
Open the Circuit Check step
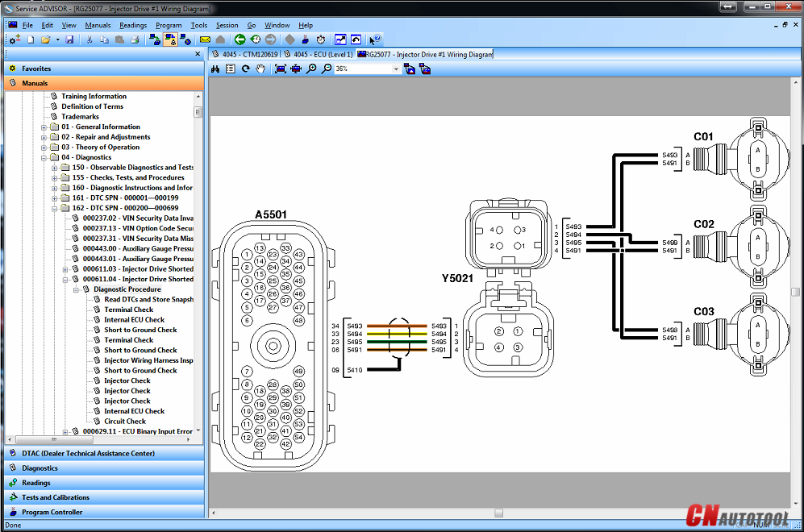pos(125,422)
